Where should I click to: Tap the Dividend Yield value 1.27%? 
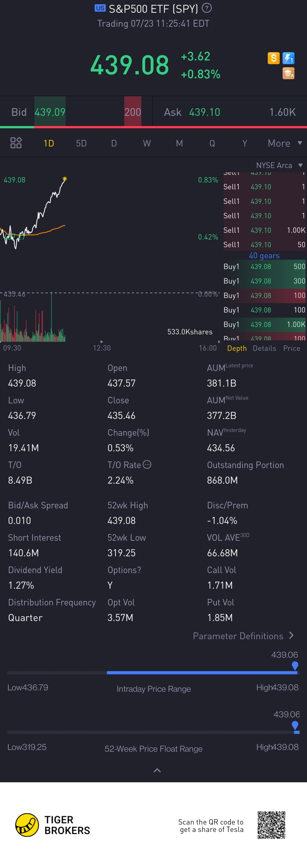[x=21, y=585]
